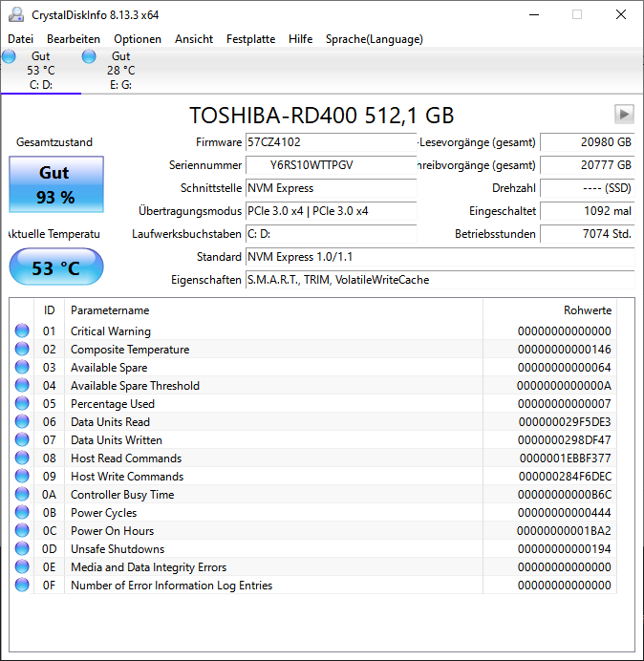This screenshot has height=661, width=644.
Task: Select the C: D: disk tab
Action: [x=41, y=71]
